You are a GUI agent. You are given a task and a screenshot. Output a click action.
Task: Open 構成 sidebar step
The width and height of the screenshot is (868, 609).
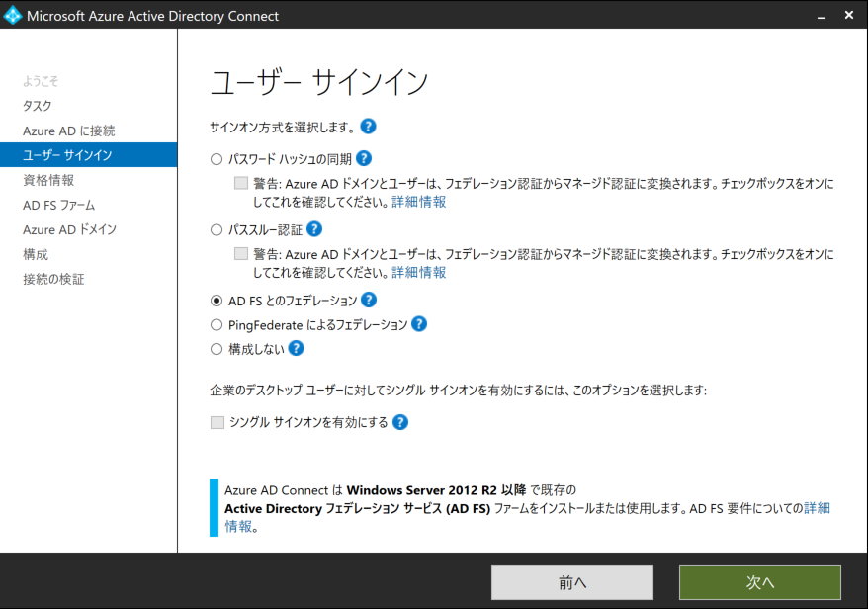click(36, 254)
